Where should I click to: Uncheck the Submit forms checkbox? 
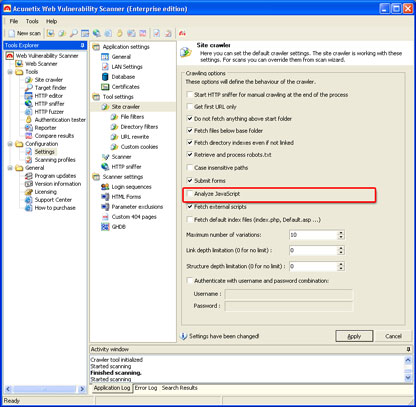190,181
